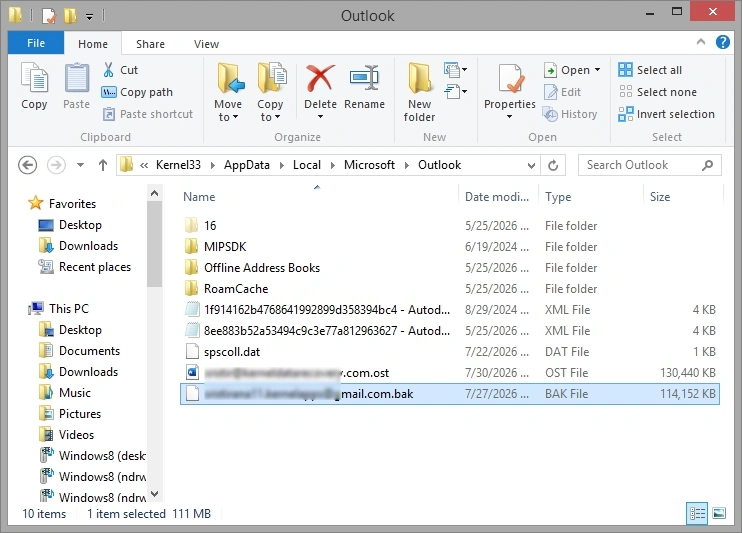Sort by the Date modified column
The image size is (742, 533).
click(497, 196)
